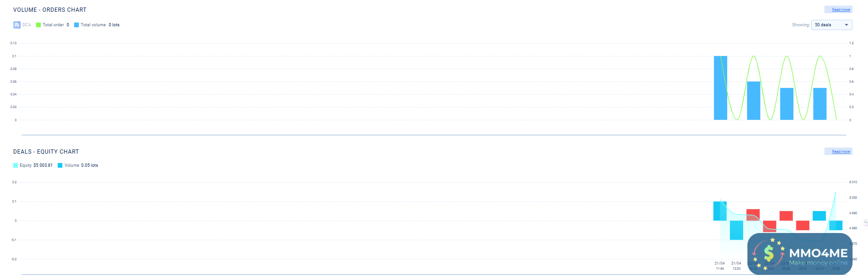Toggle the Equity series legend
Viewport: 868px width, 280px height.
click(33, 165)
